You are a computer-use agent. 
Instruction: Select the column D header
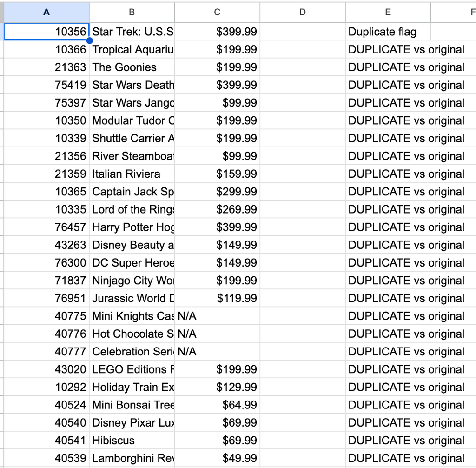tap(302, 12)
